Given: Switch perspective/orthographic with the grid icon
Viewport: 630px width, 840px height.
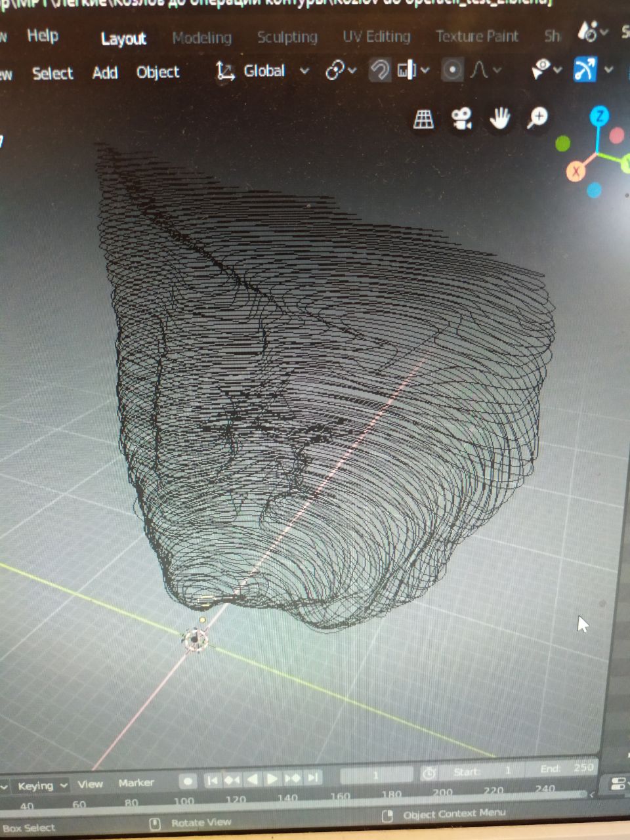Looking at the screenshot, I should point(424,119).
